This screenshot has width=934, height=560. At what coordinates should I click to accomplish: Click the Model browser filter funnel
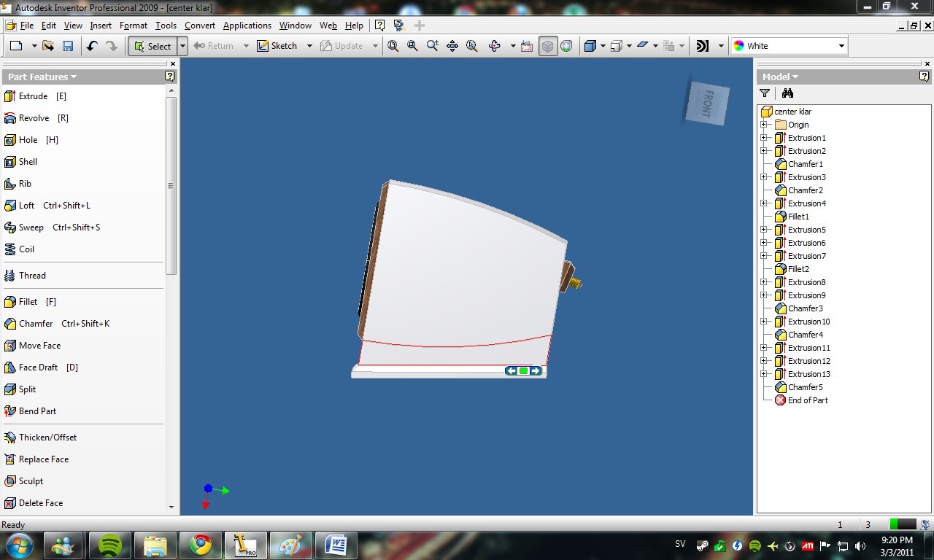click(x=765, y=93)
